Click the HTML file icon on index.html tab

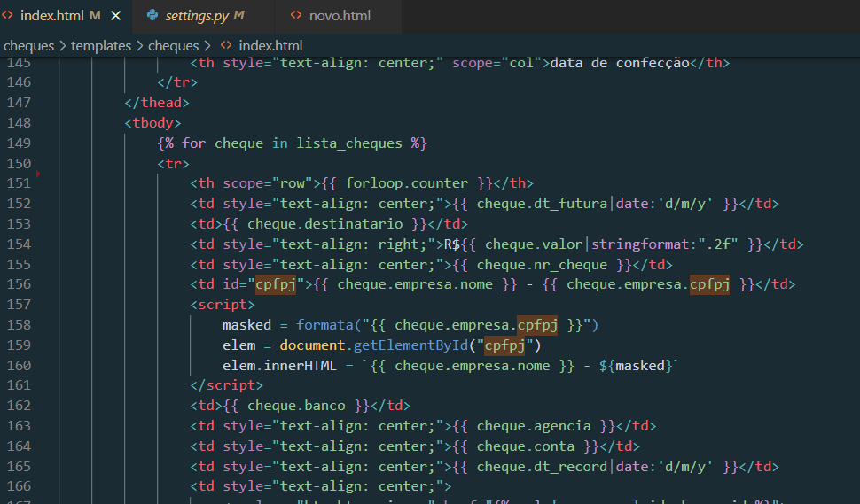8,15
